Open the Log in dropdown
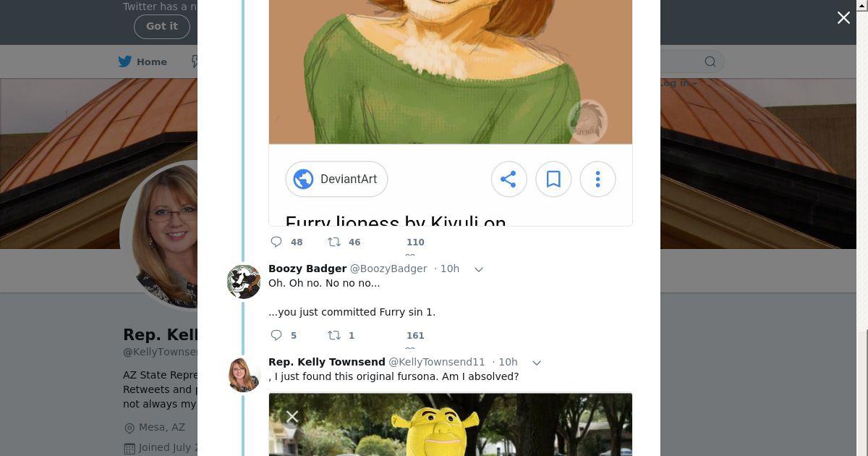Screen dimensions: 868x456 [x=678, y=83]
